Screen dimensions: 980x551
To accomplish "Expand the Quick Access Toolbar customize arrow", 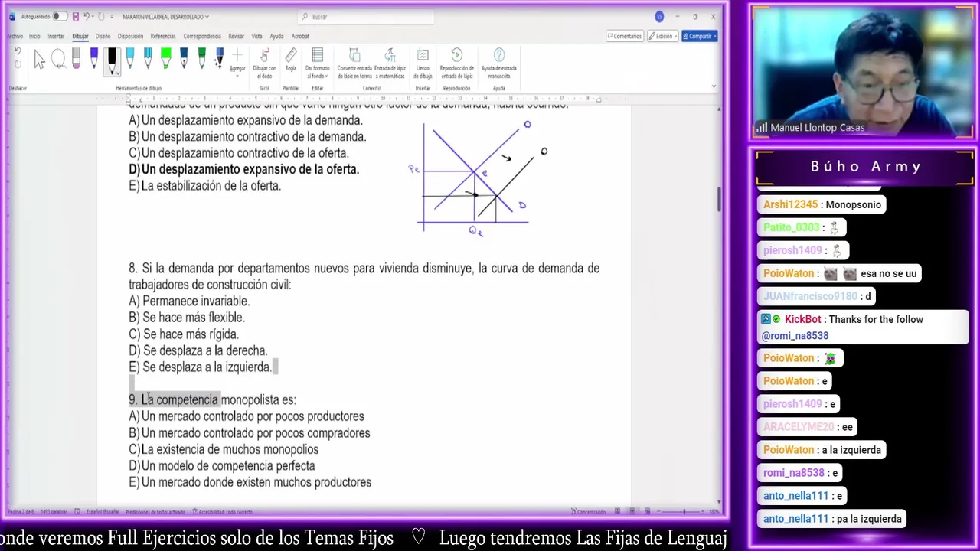I will (x=112, y=16).
